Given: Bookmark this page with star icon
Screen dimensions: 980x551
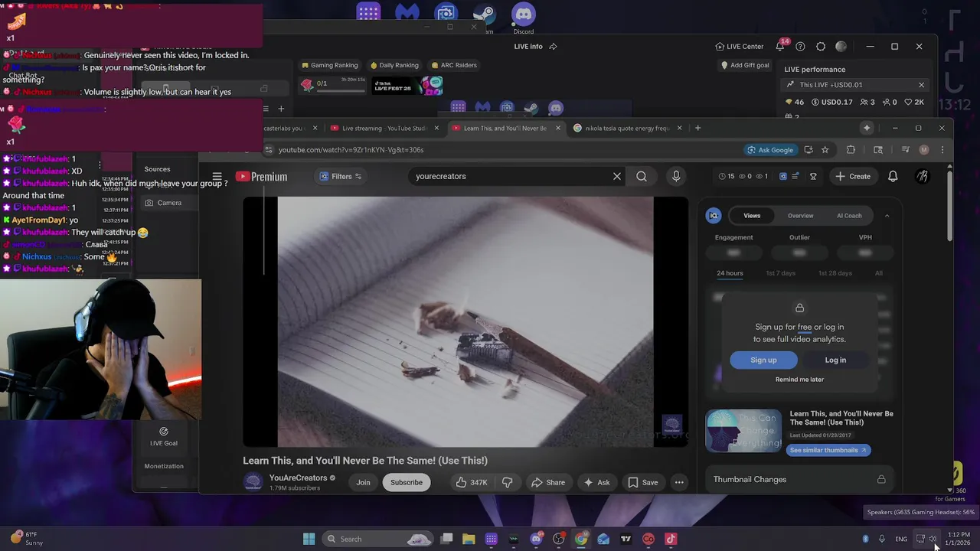Looking at the screenshot, I should (x=825, y=150).
